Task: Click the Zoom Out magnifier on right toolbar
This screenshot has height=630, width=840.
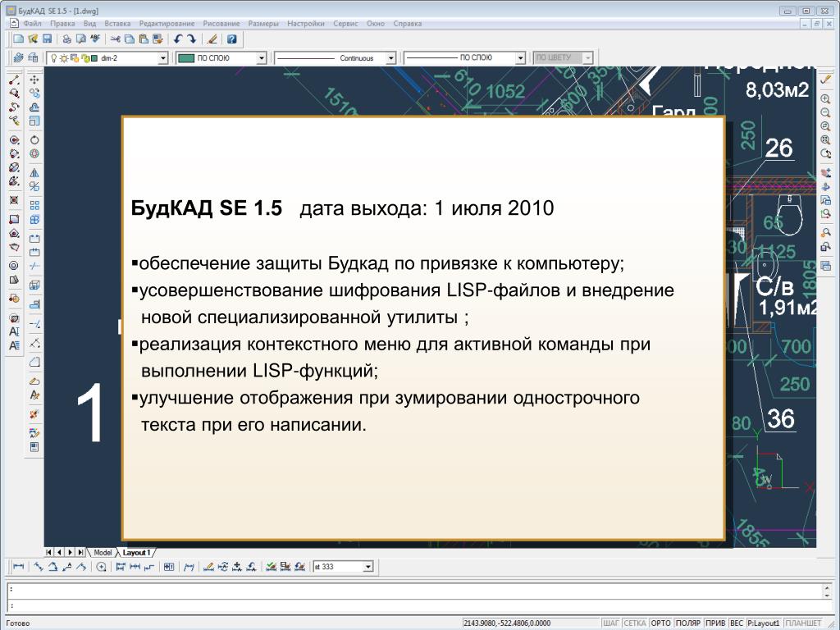Action: coord(825,112)
